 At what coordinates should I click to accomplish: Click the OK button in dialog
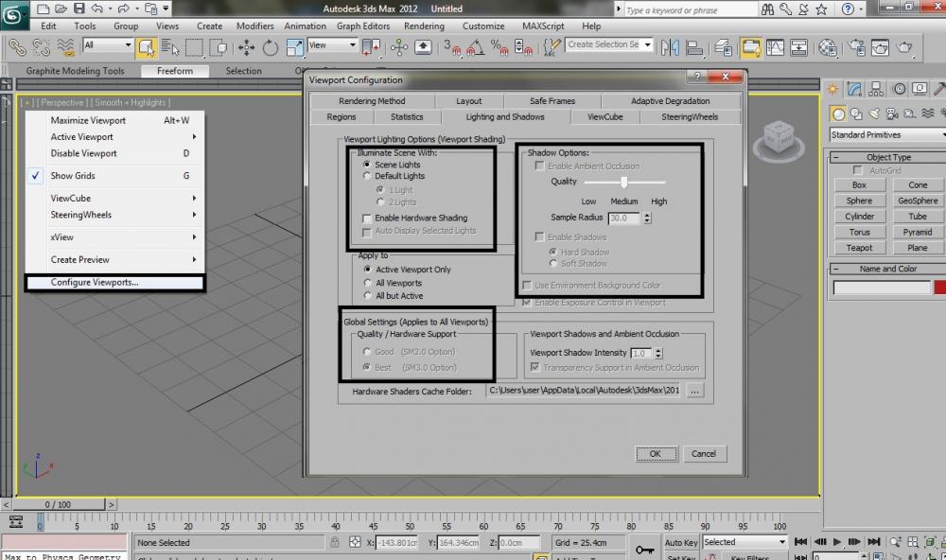click(655, 454)
